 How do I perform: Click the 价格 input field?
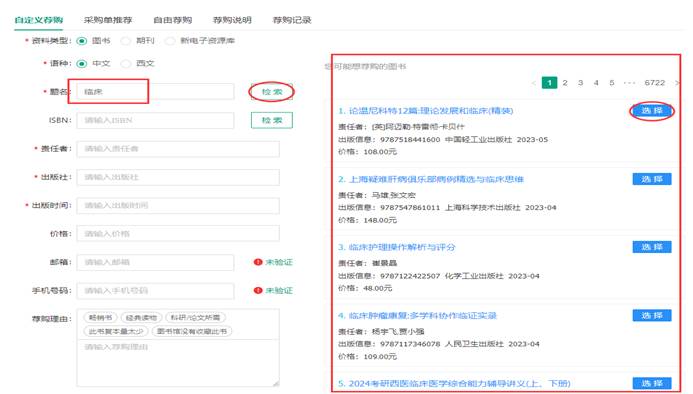click(x=178, y=233)
